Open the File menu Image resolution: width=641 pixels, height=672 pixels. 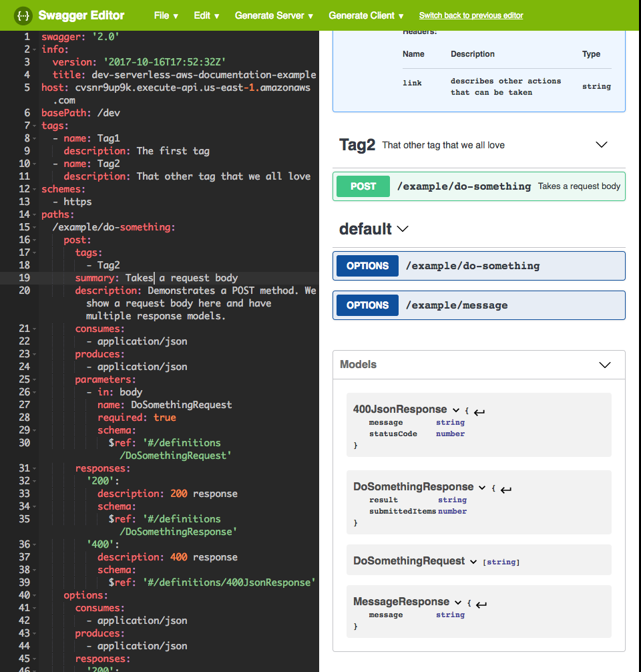[x=166, y=16]
